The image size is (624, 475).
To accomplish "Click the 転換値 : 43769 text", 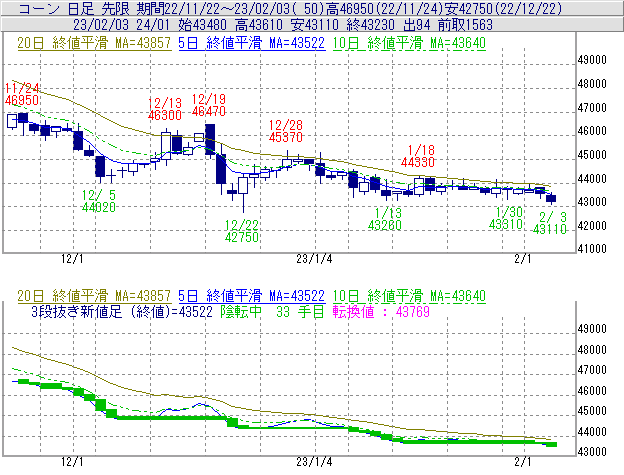I will [x=381, y=311].
